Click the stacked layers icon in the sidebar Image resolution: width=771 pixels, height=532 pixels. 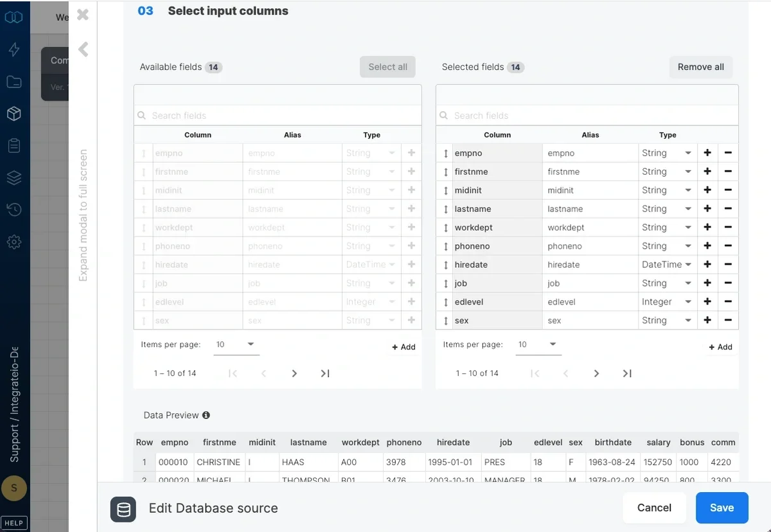tap(14, 178)
